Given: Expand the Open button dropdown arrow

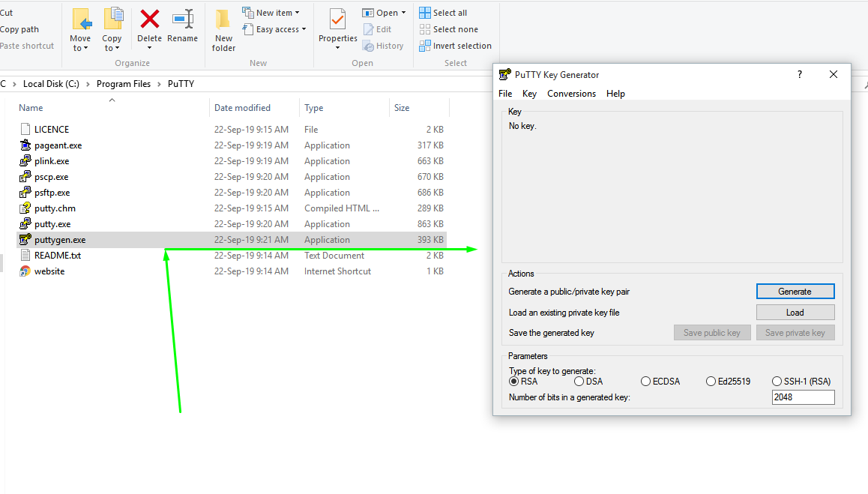Looking at the screenshot, I should [x=403, y=13].
